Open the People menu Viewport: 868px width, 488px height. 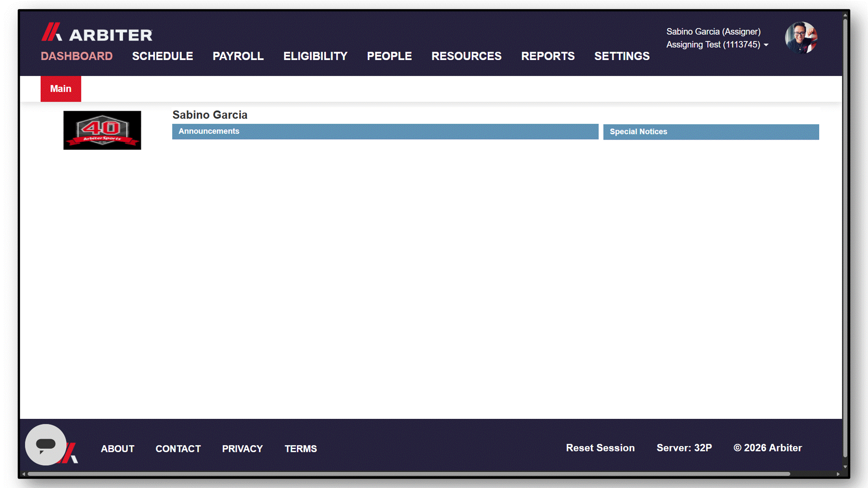click(389, 56)
